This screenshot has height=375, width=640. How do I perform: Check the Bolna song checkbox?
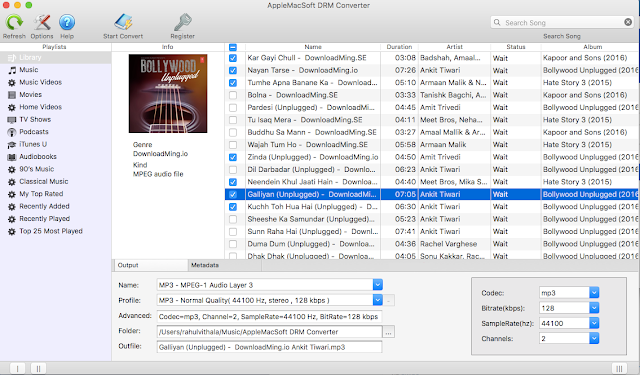233,95
